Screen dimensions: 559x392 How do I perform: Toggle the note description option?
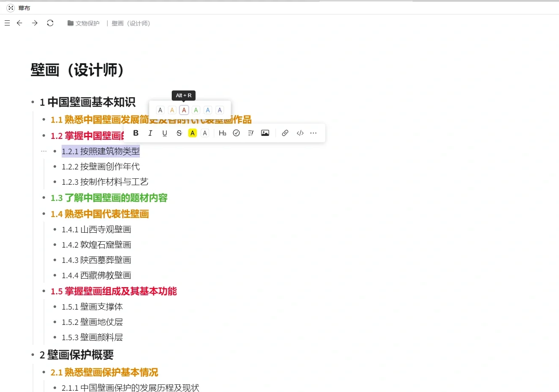tap(250, 133)
